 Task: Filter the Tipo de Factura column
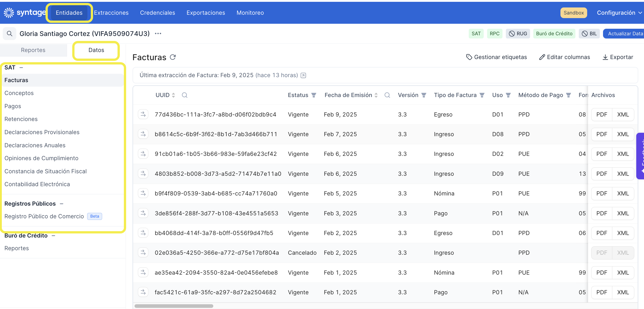tap(482, 95)
